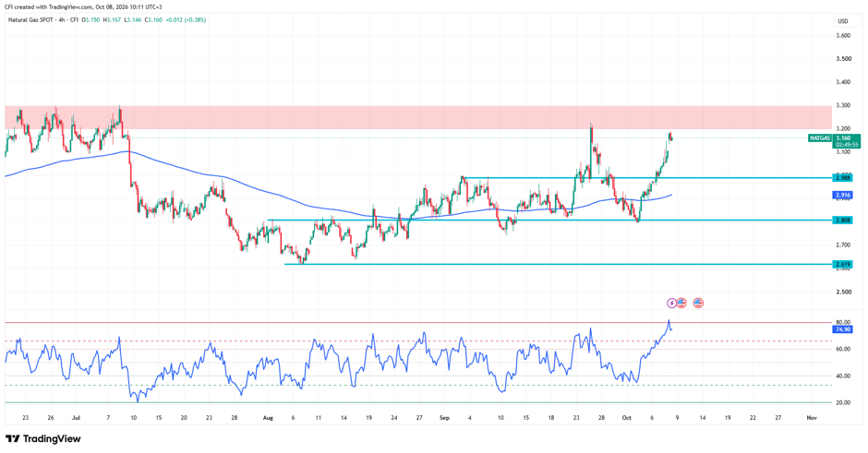Click the 'Jul' date axis label
The height and width of the screenshot is (453, 868).
[76, 418]
